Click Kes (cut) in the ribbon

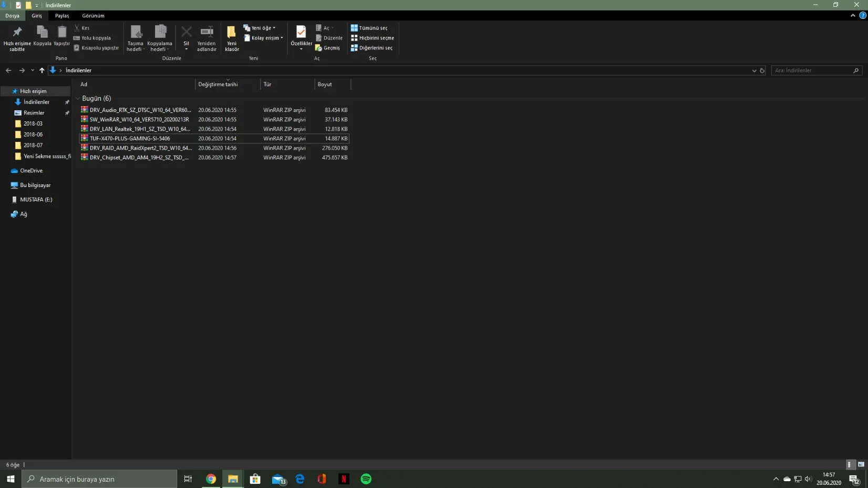click(82, 28)
